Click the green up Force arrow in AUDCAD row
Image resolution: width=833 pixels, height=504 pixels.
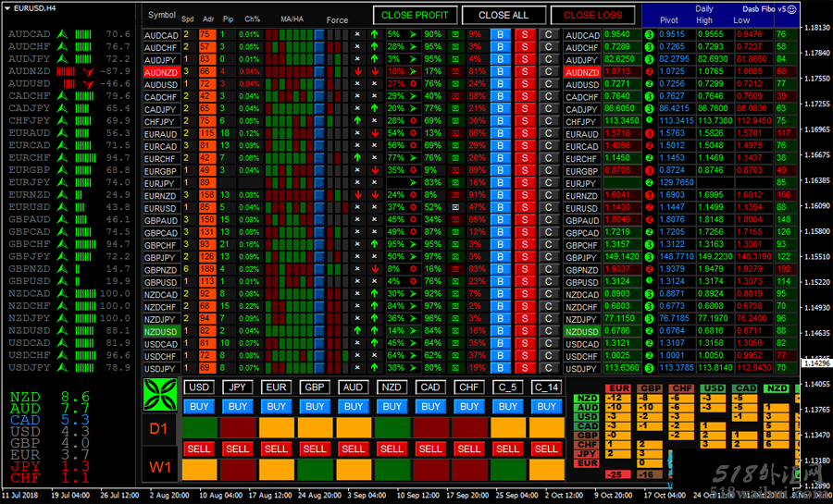(x=375, y=34)
